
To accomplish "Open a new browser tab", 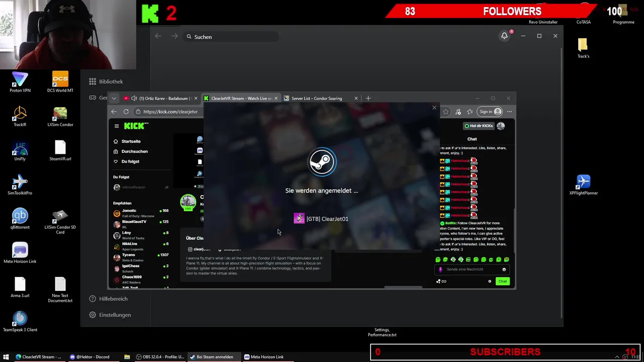I will 368,98.
